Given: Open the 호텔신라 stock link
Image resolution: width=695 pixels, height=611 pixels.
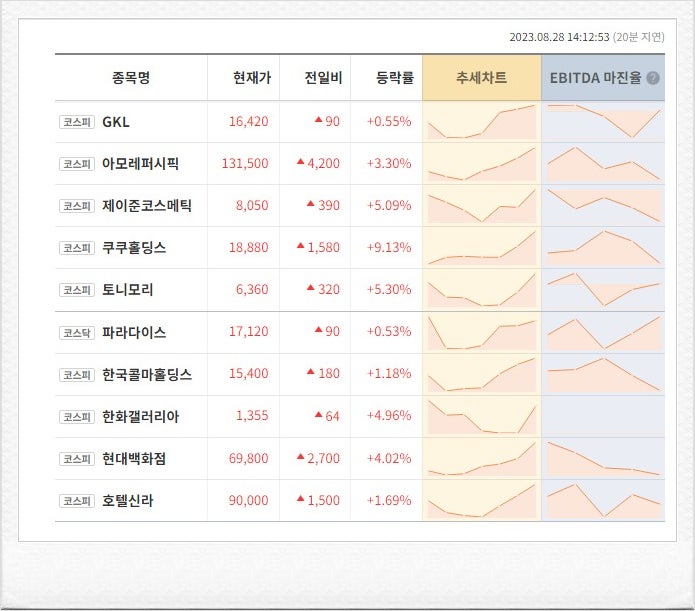Looking at the screenshot, I should pos(128,501).
